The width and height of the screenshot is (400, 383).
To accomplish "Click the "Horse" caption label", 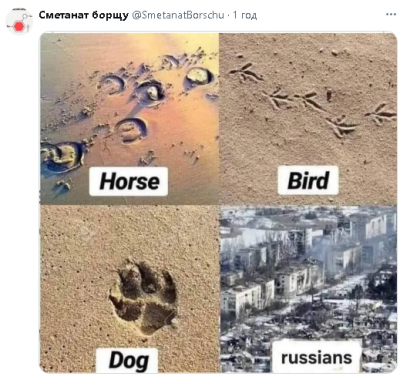I will point(129,181).
